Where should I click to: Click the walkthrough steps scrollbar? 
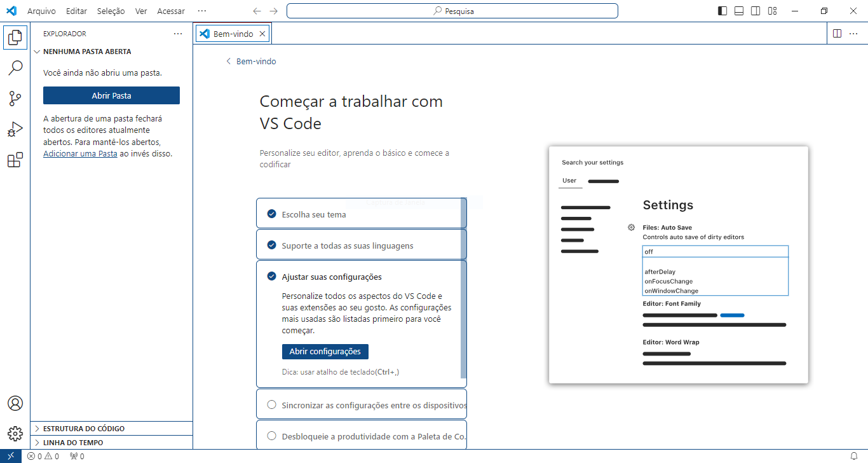(464, 288)
